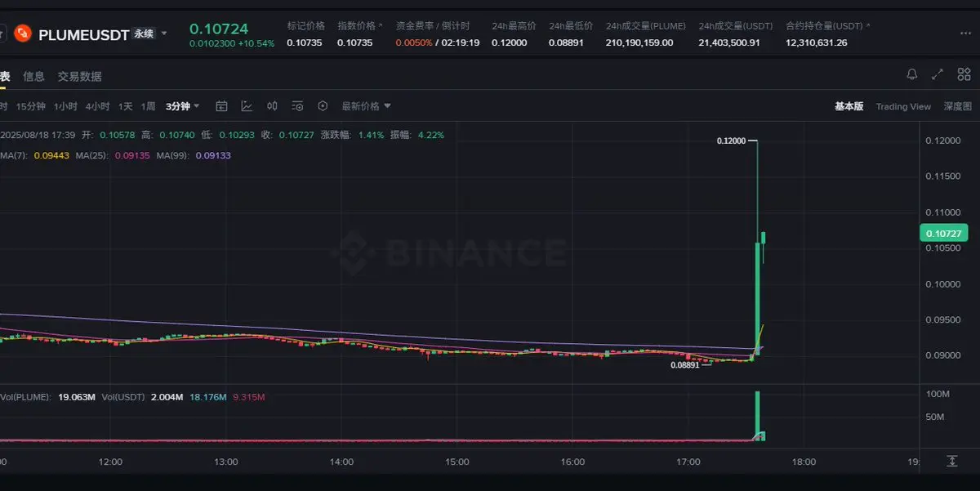Select the 15分钟 interval
This screenshot has width=980, height=491.
pos(30,106)
